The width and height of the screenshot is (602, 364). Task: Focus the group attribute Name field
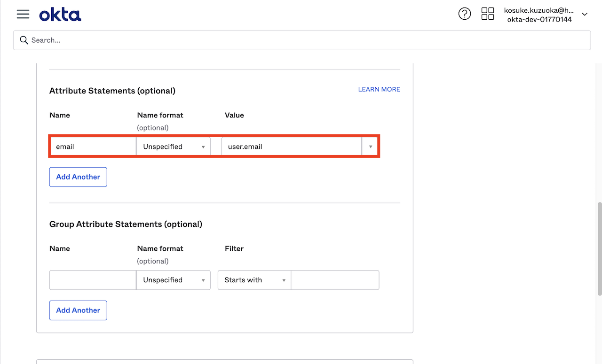click(93, 280)
